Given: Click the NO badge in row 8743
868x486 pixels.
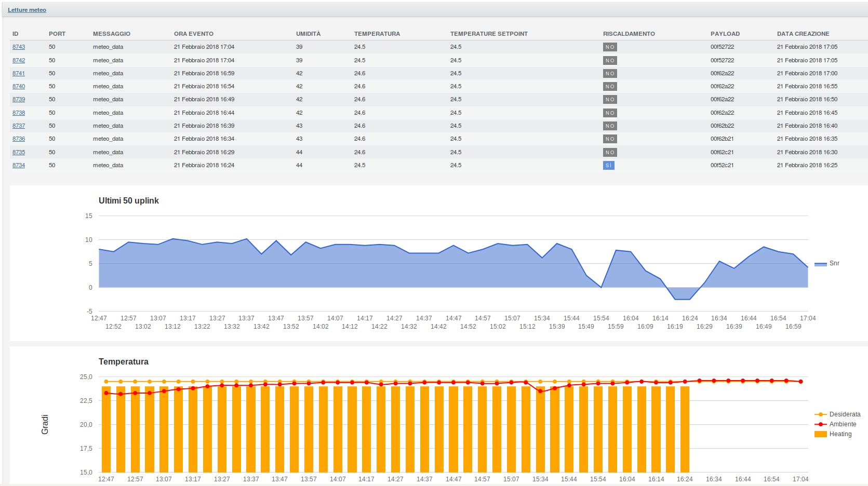Looking at the screenshot, I should click(610, 47).
